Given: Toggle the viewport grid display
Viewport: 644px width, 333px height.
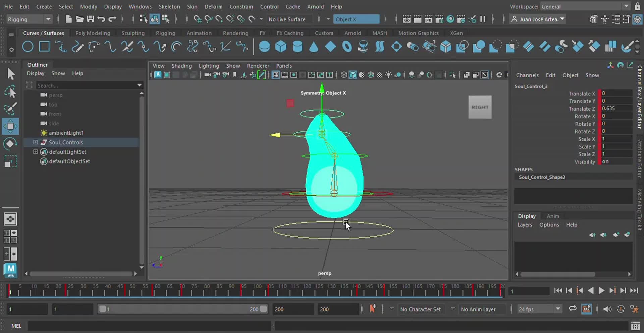Looking at the screenshot, I should (x=275, y=75).
